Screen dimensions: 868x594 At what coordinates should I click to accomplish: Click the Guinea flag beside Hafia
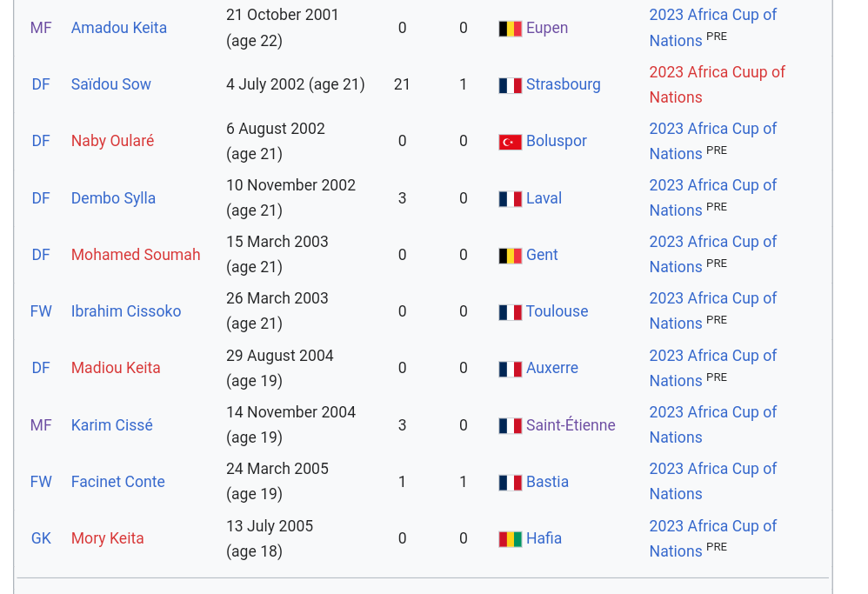[x=510, y=539]
